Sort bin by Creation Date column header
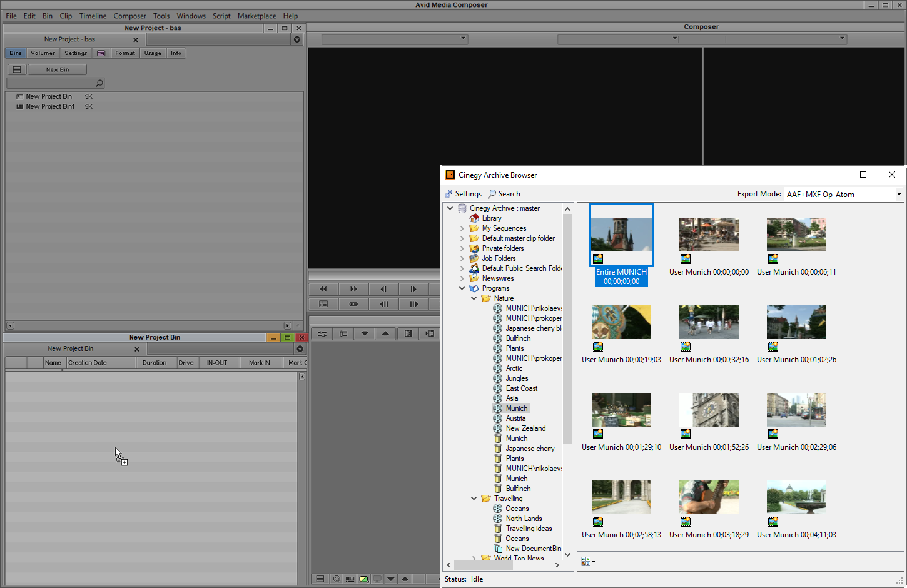The image size is (907, 588). click(x=101, y=363)
